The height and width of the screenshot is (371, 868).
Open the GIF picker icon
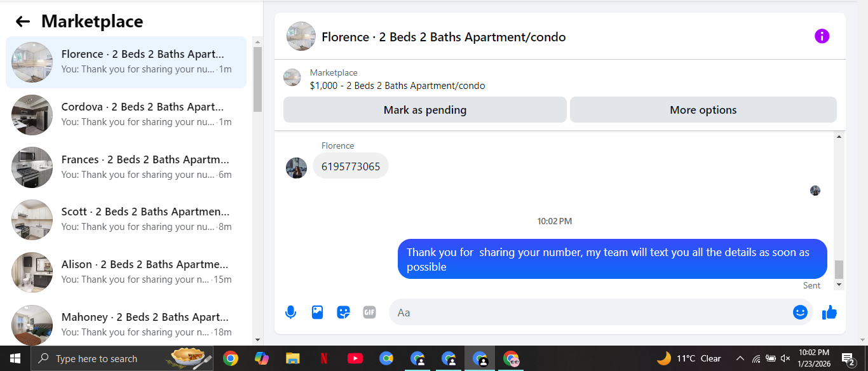369,312
